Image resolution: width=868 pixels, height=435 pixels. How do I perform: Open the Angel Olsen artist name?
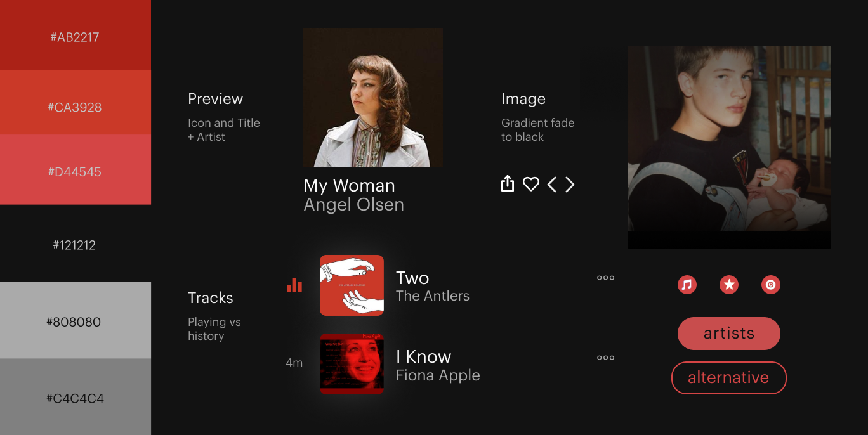tap(353, 205)
